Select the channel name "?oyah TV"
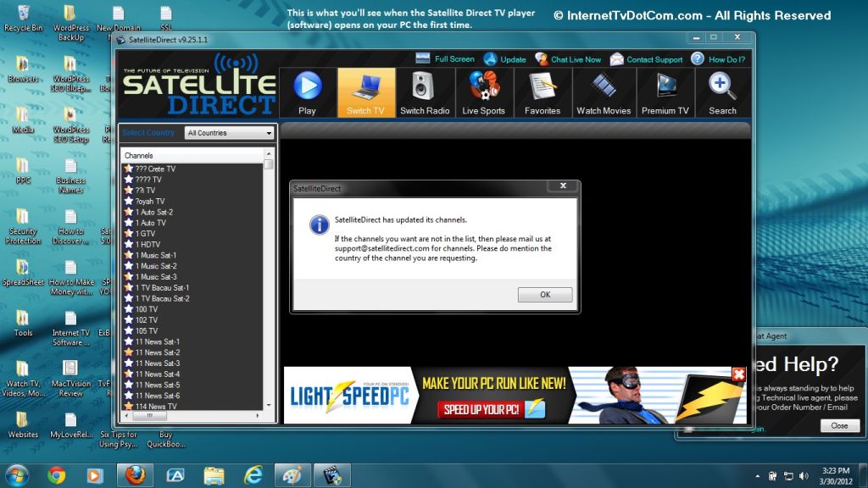 tap(150, 202)
